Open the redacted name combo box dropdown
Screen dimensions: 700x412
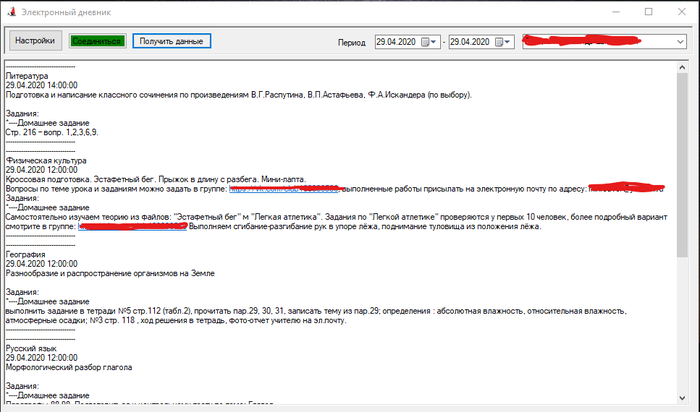680,42
